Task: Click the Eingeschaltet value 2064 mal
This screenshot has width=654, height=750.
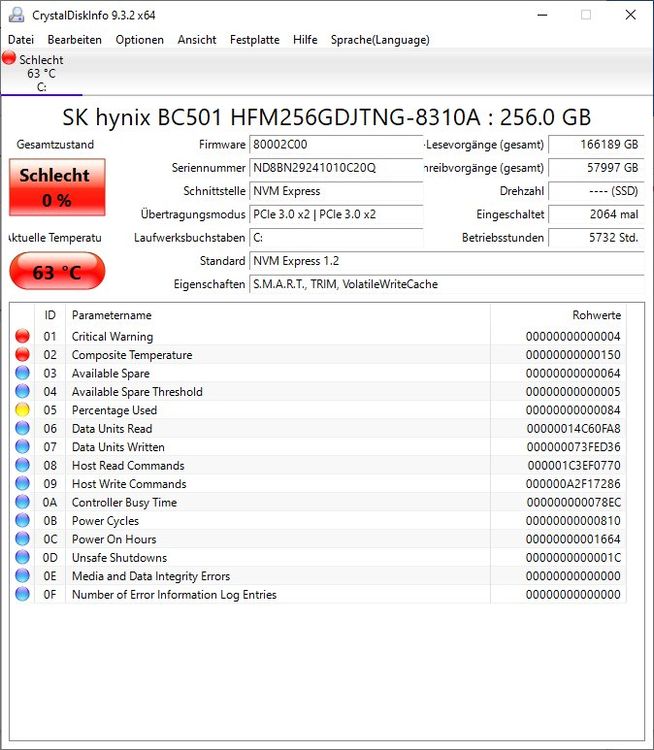Action: (596, 214)
